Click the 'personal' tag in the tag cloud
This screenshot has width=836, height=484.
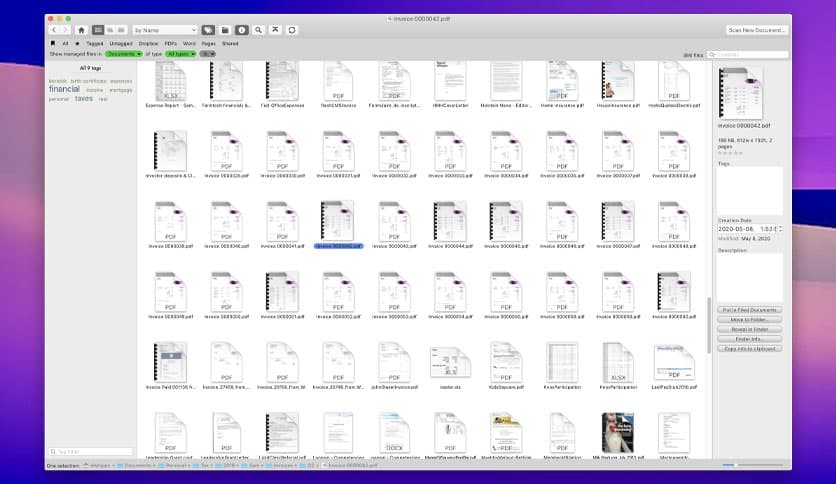[x=59, y=99]
